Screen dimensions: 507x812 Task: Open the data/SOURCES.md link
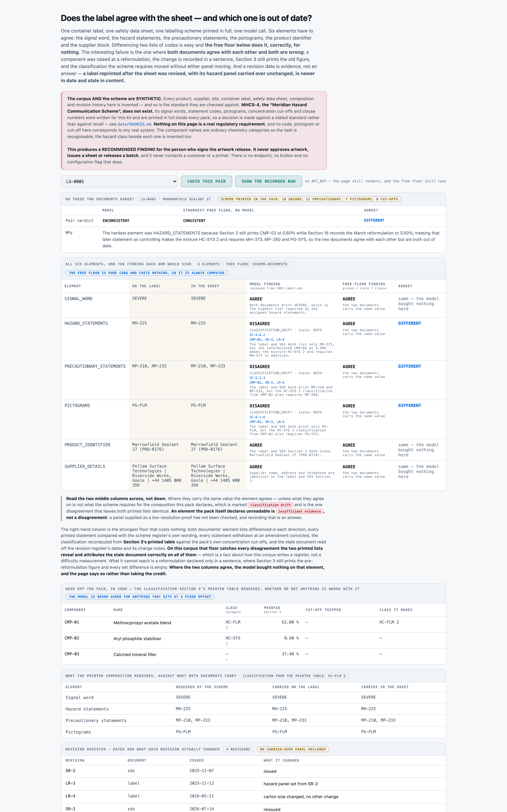tap(134, 124)
